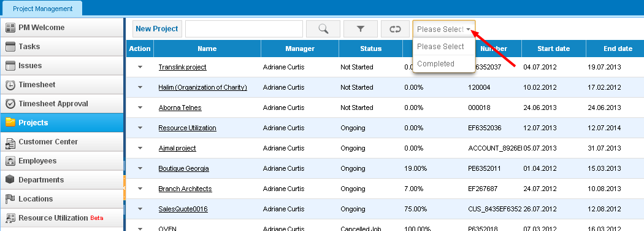
Task: Open the Tasks sidebar item
Action: (x=62, y=47)
